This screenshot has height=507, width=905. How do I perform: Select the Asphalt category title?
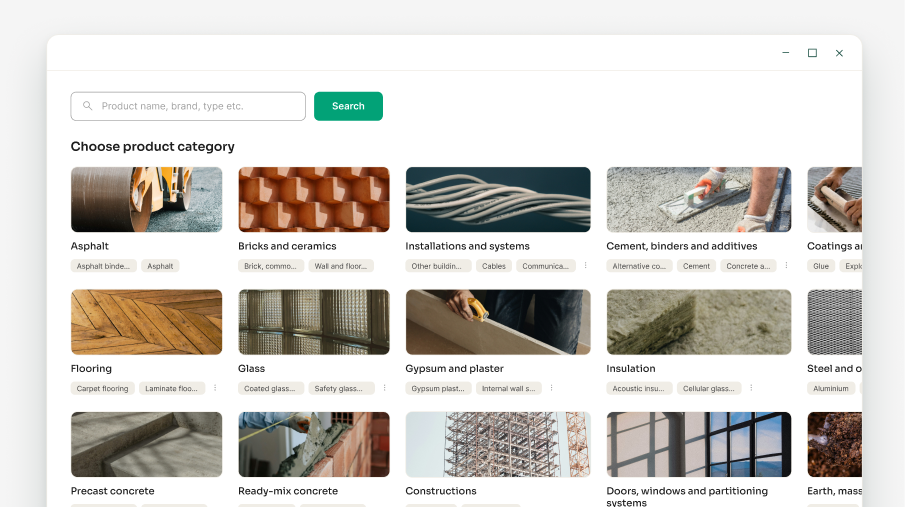(x=89, y=246)
